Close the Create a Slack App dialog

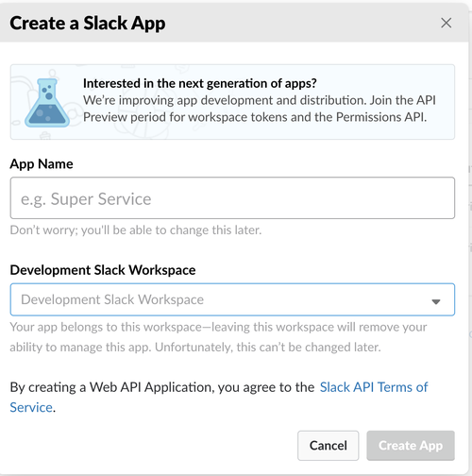point(446,23)
